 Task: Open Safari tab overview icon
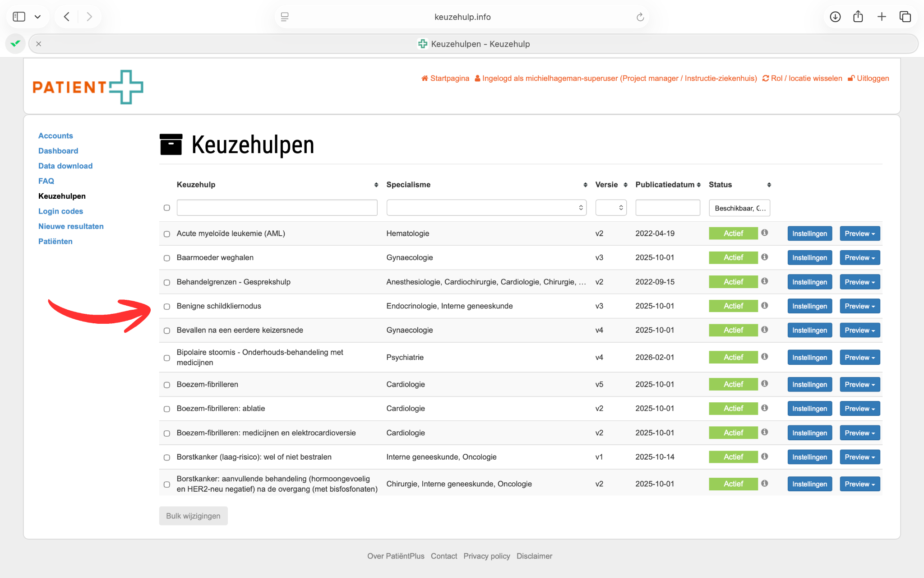905,17
